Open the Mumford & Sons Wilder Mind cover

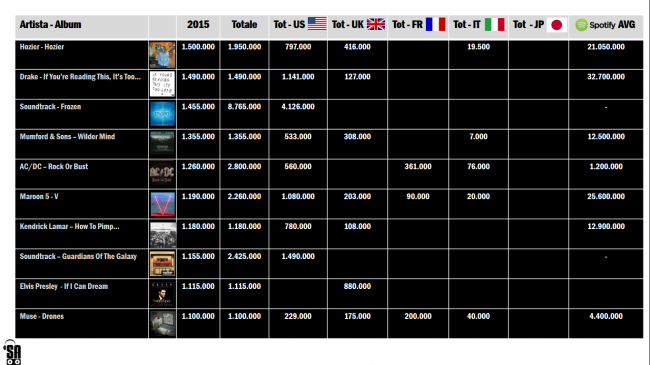point(162,144)
